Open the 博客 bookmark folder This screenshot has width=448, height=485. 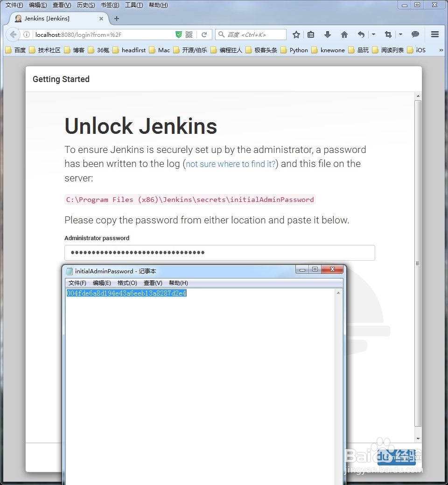tap(74, 50)
